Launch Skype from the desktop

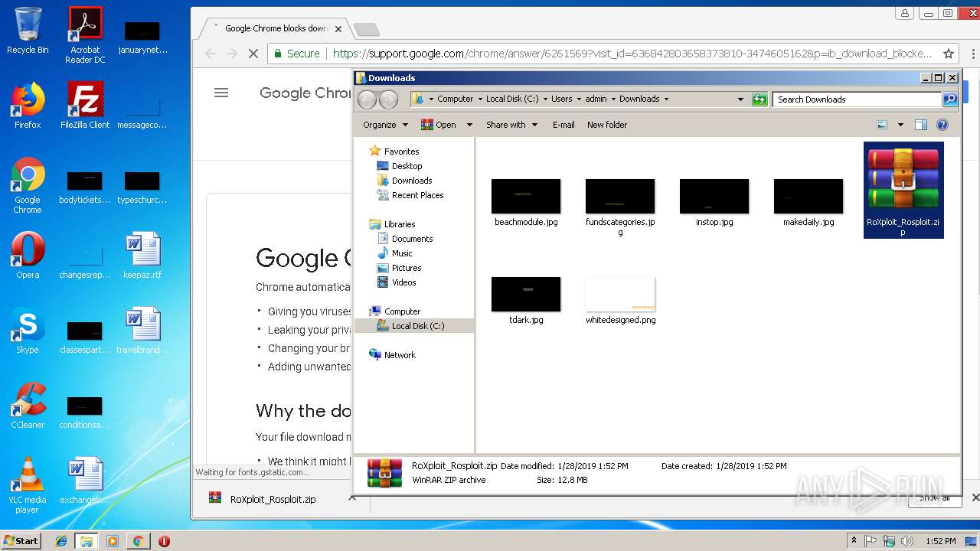[x=28, y=331]
